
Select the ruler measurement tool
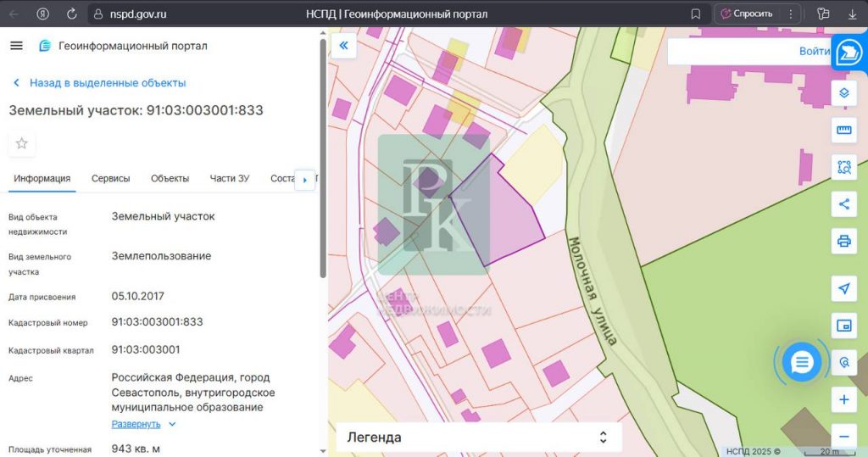point(843,130)
